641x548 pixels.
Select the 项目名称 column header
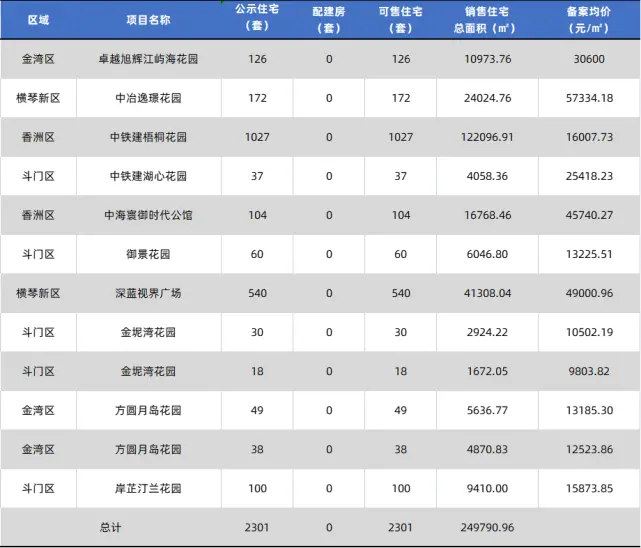tap(148, 20)
